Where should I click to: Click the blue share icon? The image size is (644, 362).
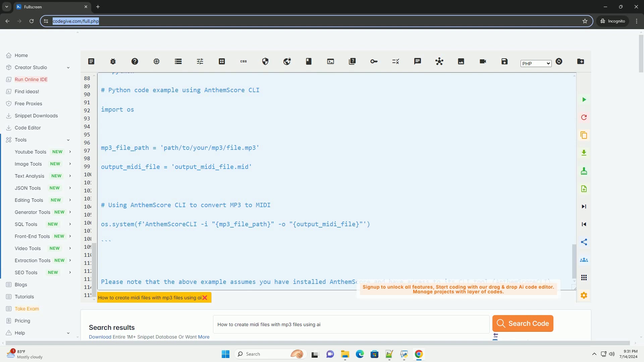(584, 242)
